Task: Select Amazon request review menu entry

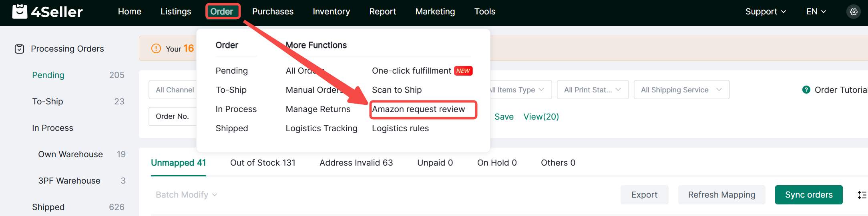Action: pyautogui.click(x=418, y=109)
